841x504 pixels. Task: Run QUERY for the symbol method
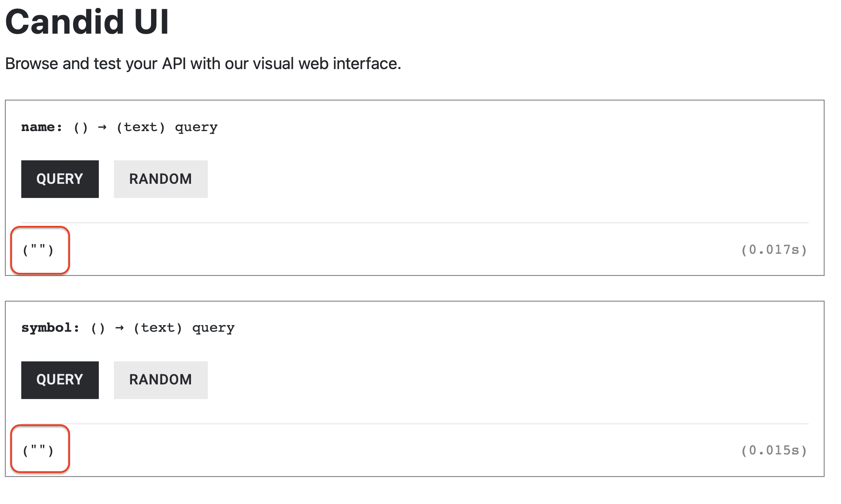(60, 380)
